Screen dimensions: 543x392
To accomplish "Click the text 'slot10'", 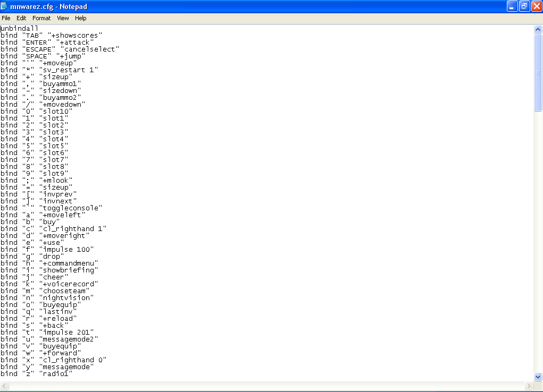I will coord(56,112).
